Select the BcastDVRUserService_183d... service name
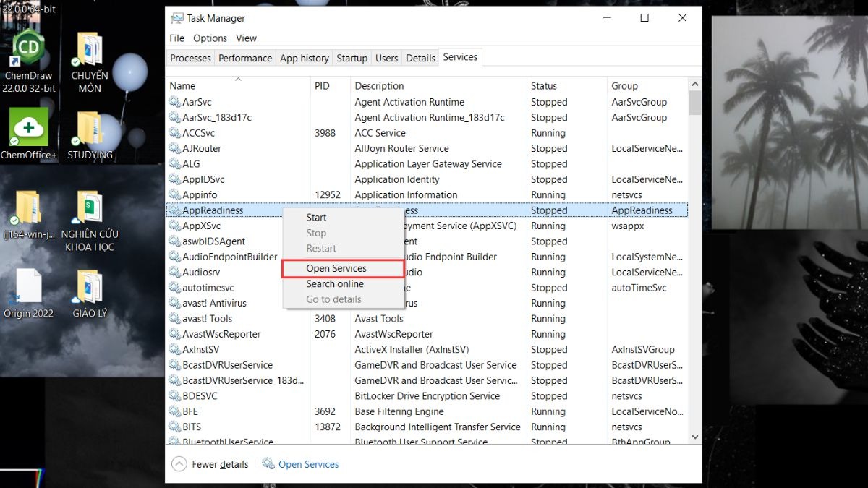 coord(243,380)
